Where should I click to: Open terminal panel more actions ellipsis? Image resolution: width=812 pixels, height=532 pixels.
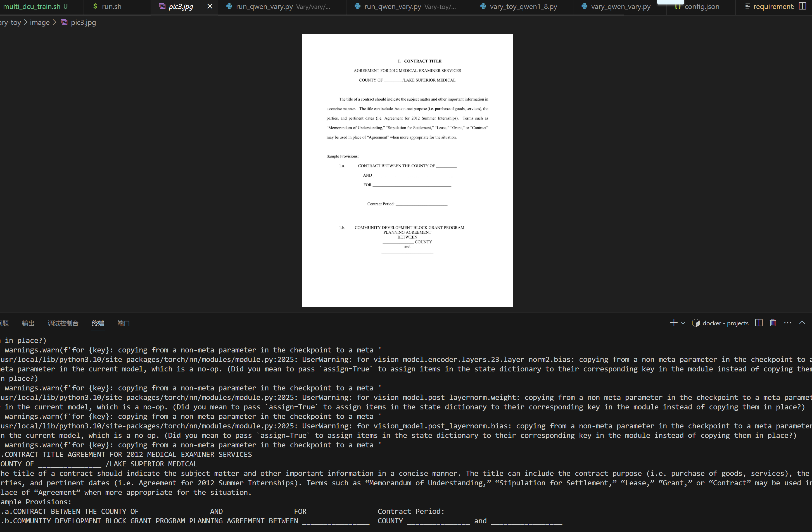pos(787,323)
